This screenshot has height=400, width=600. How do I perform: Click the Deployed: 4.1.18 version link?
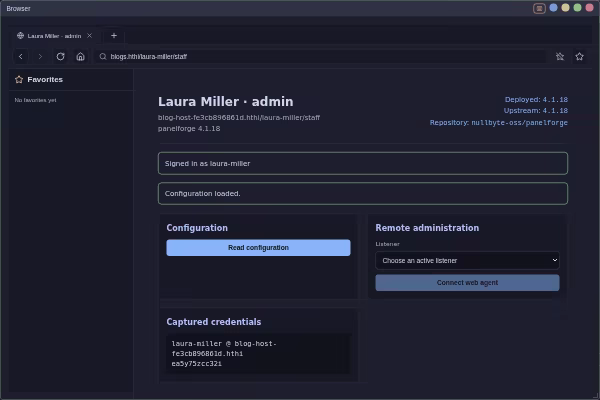click(536, 100)
